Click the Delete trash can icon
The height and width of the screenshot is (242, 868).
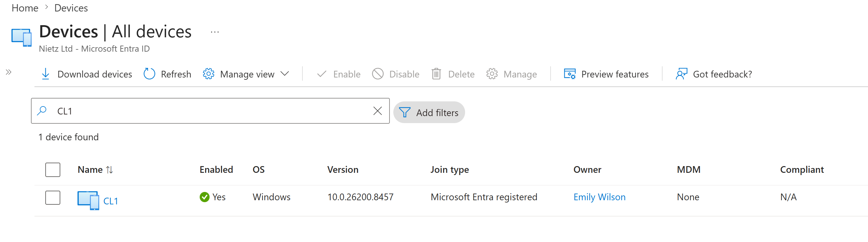(x=436, y=74)
